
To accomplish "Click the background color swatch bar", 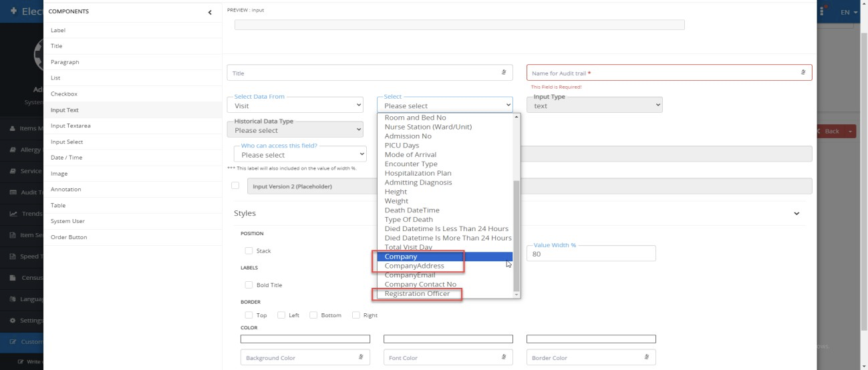I will 305,339.
